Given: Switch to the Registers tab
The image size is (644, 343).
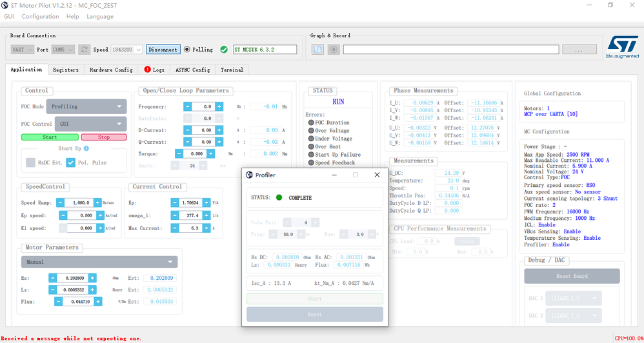Looking at the screenshot, I should click(66, 70).
